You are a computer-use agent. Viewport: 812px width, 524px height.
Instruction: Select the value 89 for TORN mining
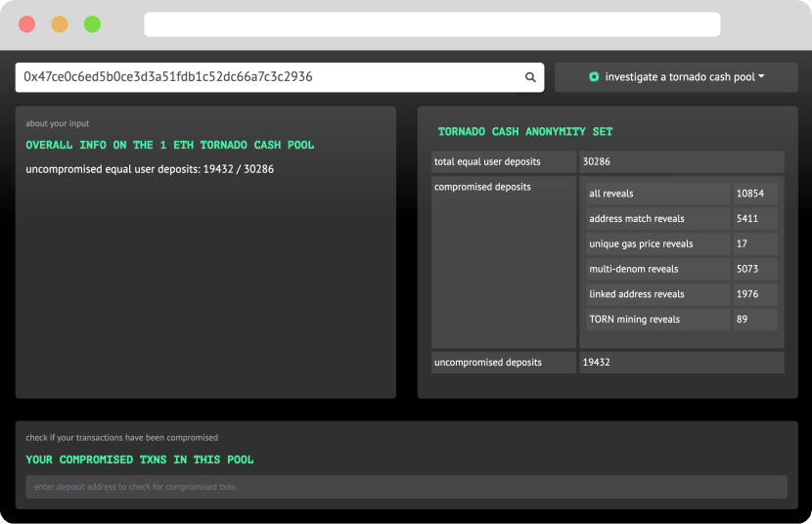754,319
